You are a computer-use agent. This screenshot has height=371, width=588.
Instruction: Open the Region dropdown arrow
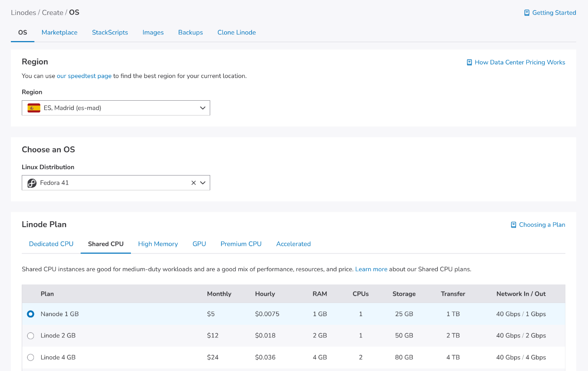[x=202, y=108]
